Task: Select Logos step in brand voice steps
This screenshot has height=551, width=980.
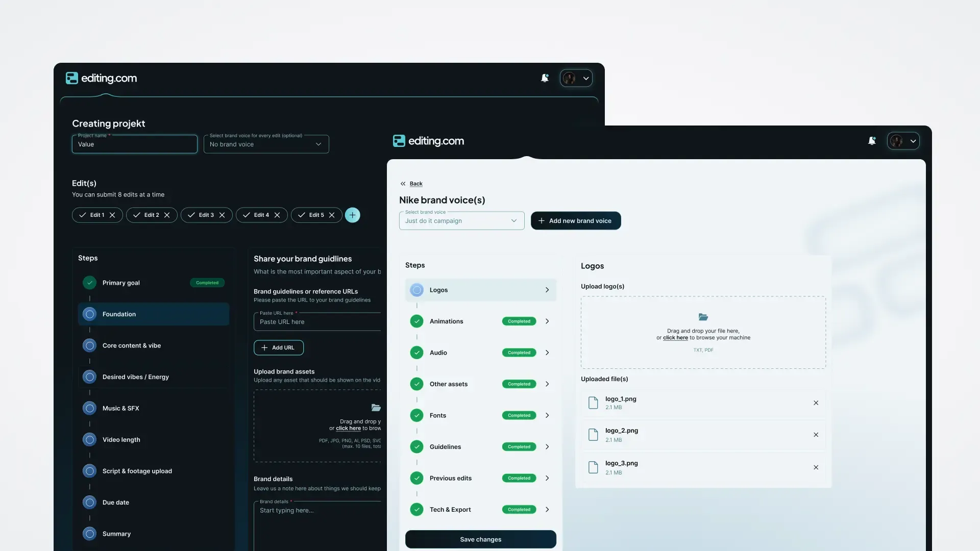Action: (481, 290)
